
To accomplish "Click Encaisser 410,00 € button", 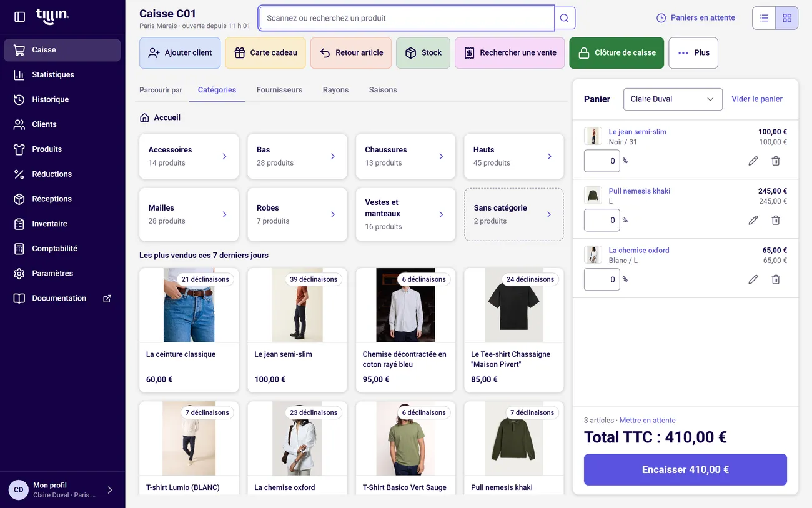I will (685, 470).
